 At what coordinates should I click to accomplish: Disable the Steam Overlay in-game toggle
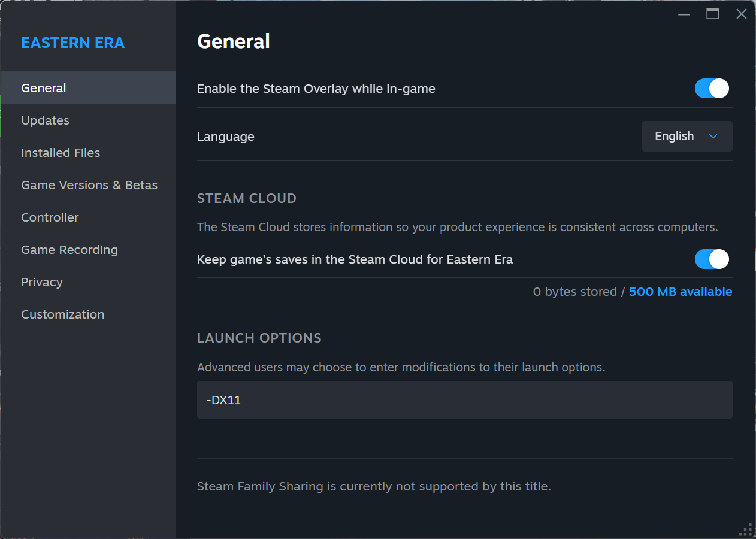point(712,89)
